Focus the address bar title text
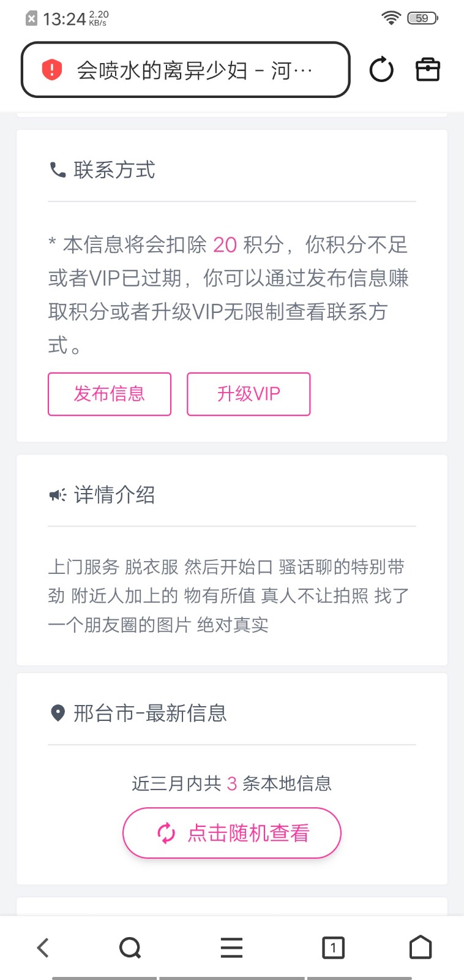Image resolution: width=464 pixels, height=980 pixels. [x=195, y=71]
